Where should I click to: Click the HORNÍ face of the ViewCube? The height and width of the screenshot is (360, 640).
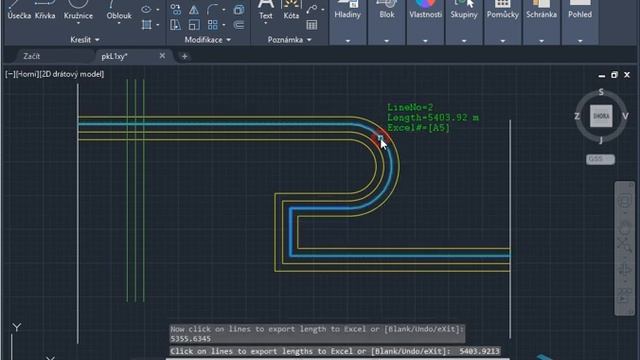coord(601,116)
